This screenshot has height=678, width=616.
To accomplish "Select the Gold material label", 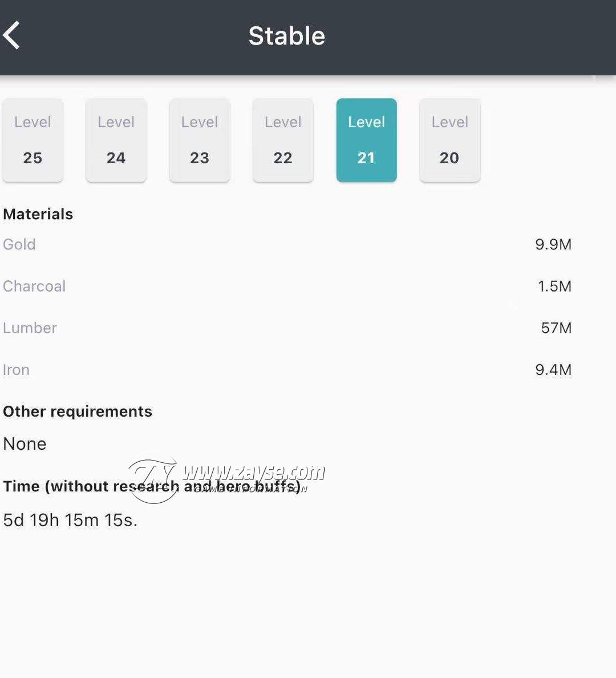I will point(19,244).
